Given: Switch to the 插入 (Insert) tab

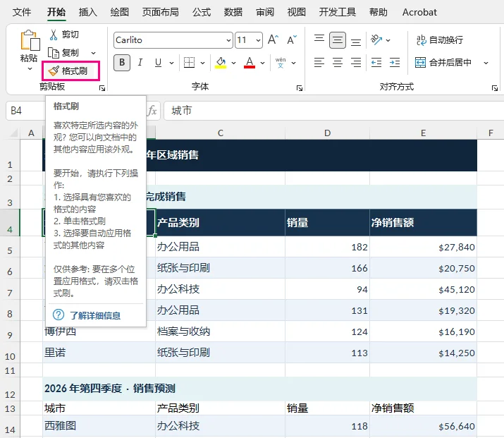Looking at the screenshot, I should 87,12.
